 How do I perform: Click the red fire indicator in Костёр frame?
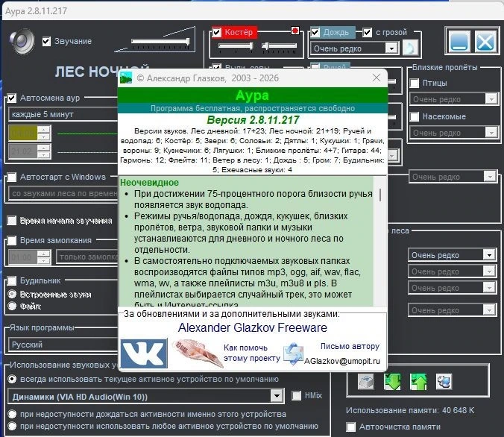pos(294,31)
